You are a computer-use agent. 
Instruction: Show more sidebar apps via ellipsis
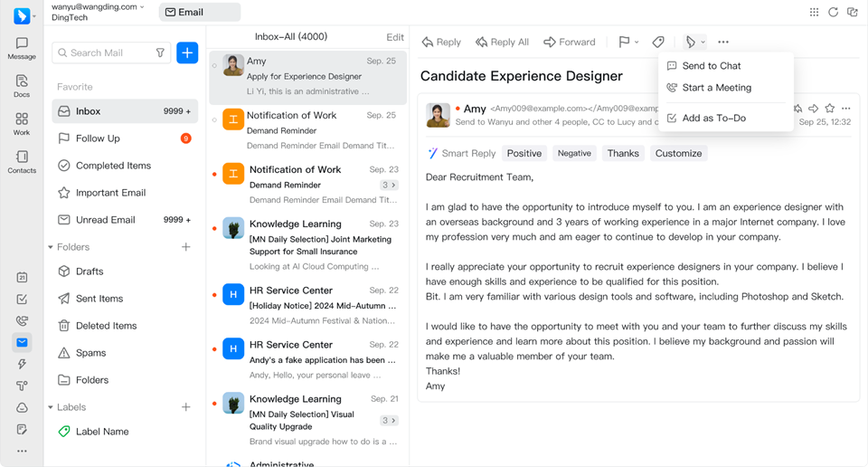click(x=22, y=451)
